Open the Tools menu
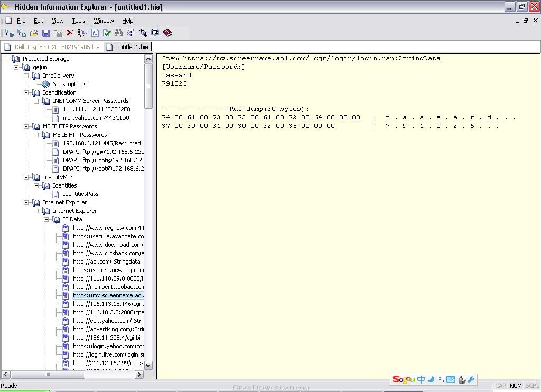The image size is (541, 392). 79,21
